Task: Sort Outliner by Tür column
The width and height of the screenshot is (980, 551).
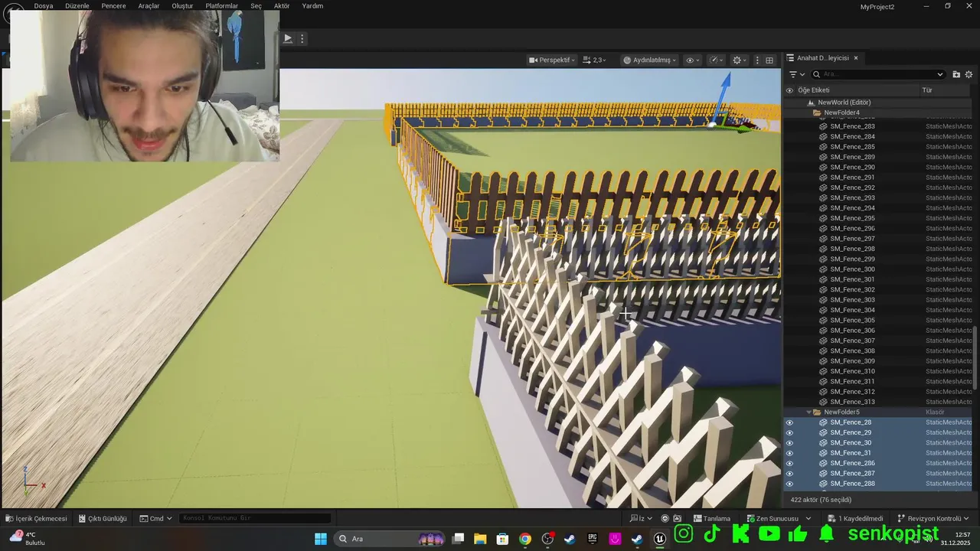Action: click(x=946, y=90)
